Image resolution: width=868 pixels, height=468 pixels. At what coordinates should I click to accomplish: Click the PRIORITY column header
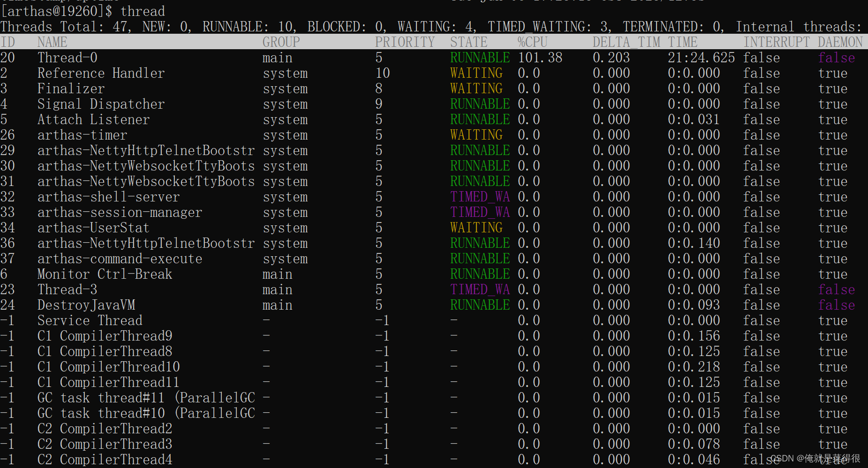405,42
